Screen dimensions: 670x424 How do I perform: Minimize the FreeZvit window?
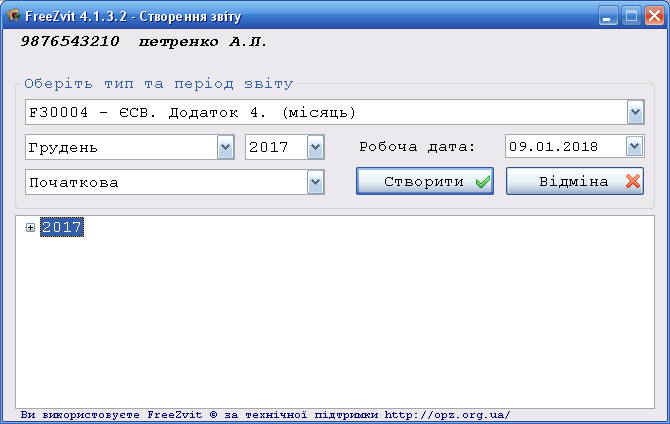pyautogui.click(x=607, y=16)
